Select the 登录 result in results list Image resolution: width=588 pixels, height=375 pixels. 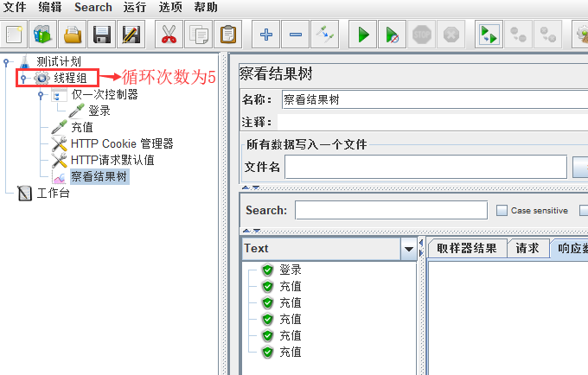click(290, 270)
